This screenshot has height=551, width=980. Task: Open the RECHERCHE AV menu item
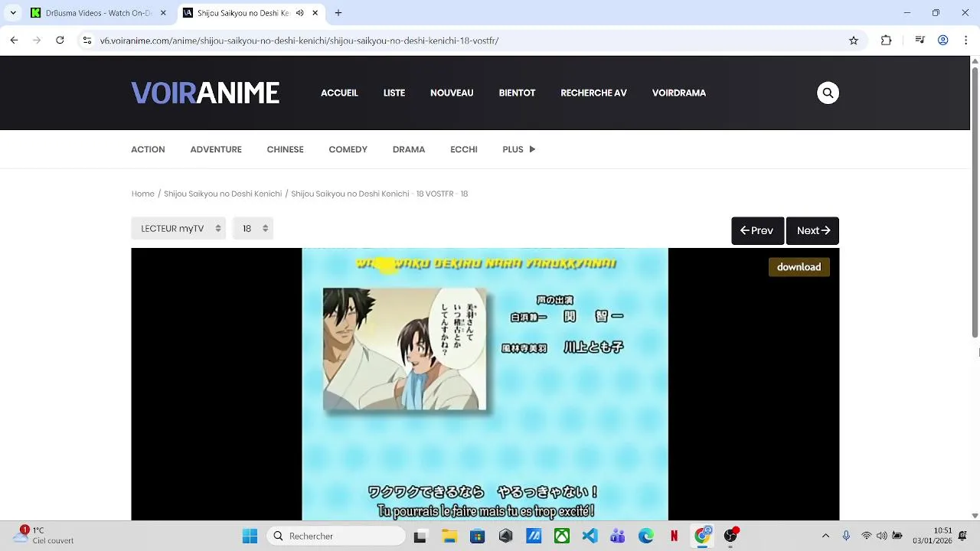coord(593,93)
